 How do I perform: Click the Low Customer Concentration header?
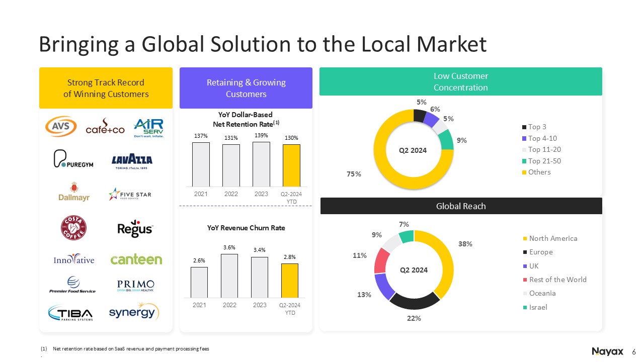461,81
